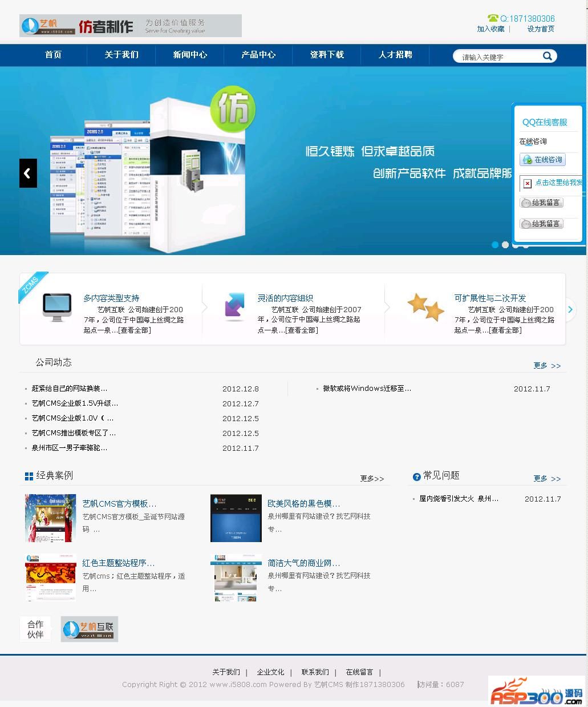Image resolution: width=588 pixels, height=707 pixels.
Task: Open the 灵活的内容组织 title link
Action: pyautogui.click(x=285, y=298)
